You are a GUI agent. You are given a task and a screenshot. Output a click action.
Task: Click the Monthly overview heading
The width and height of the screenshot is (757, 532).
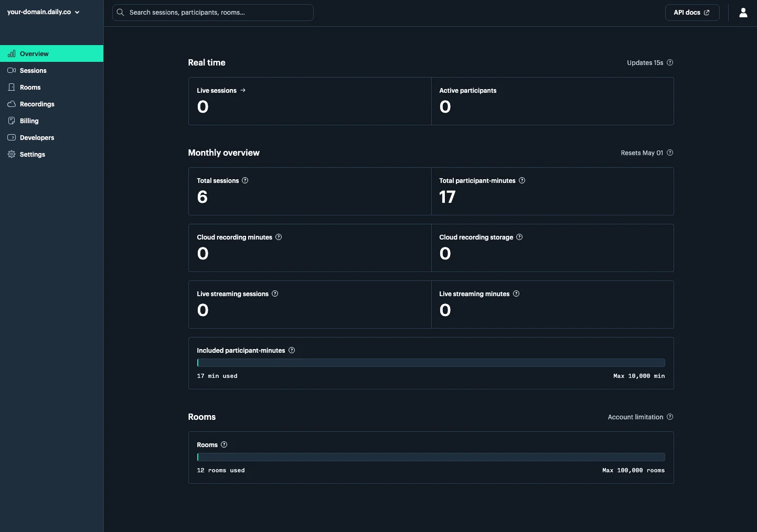tap(224, 153)
